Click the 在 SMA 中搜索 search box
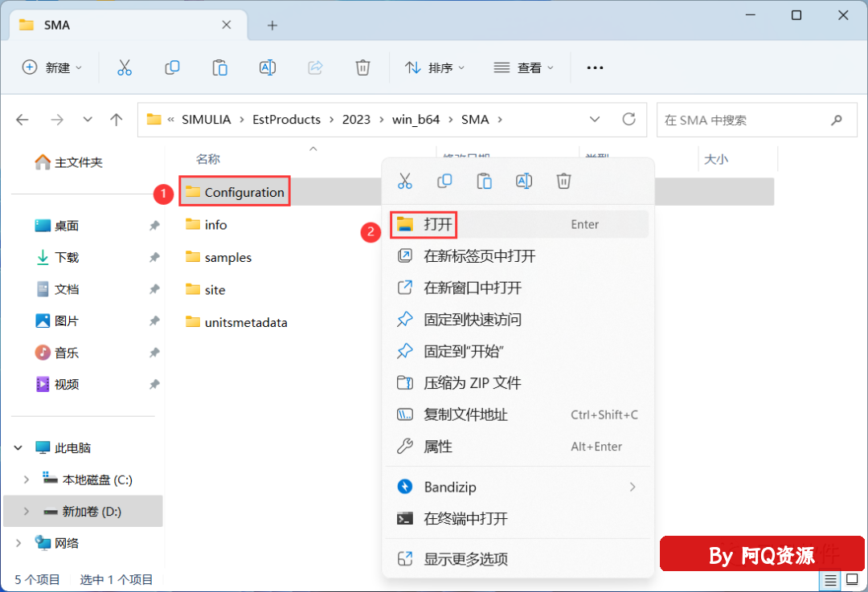The height and width of the screenshot is (592, 868). (x=743, y=120)
